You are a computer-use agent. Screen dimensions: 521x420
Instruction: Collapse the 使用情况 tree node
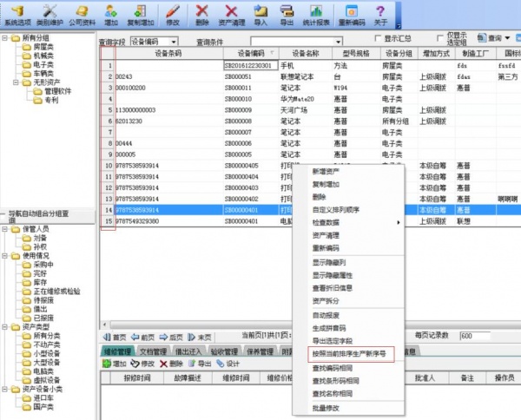coord(5,256)
